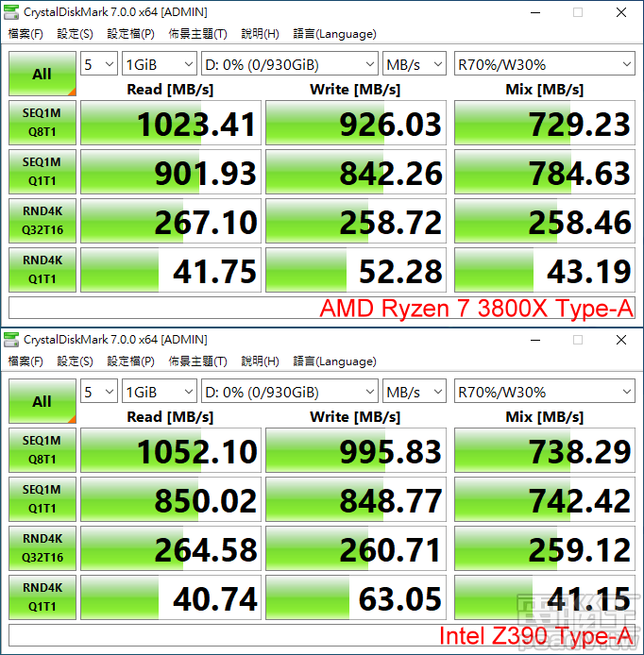Open 設定(S) menu in top window

(76, 34)
